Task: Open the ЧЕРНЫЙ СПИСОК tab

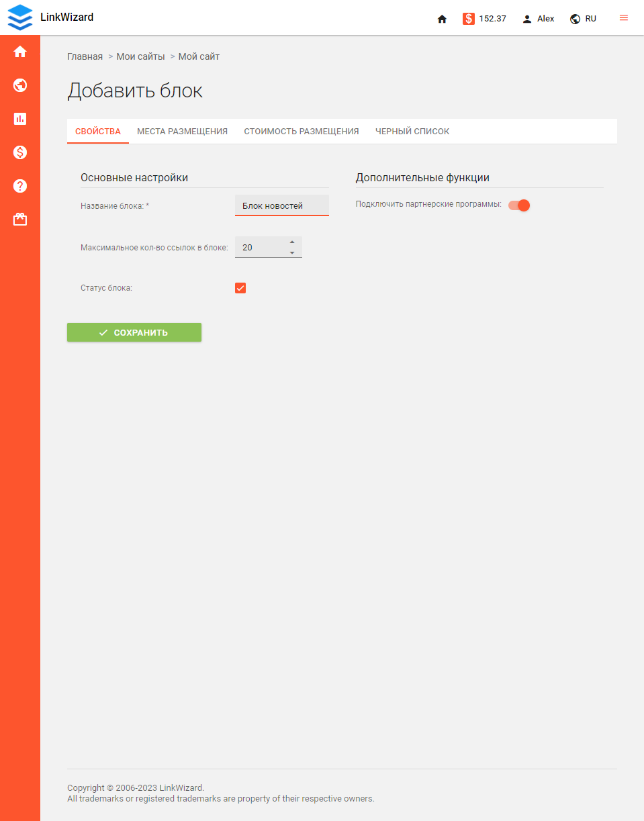Action: 412,131
